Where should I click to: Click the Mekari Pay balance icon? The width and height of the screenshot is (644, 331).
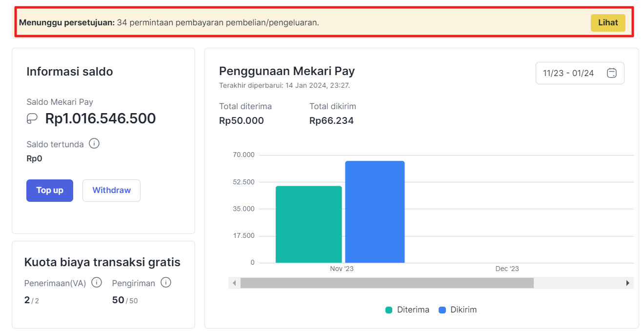coord(32,118)
